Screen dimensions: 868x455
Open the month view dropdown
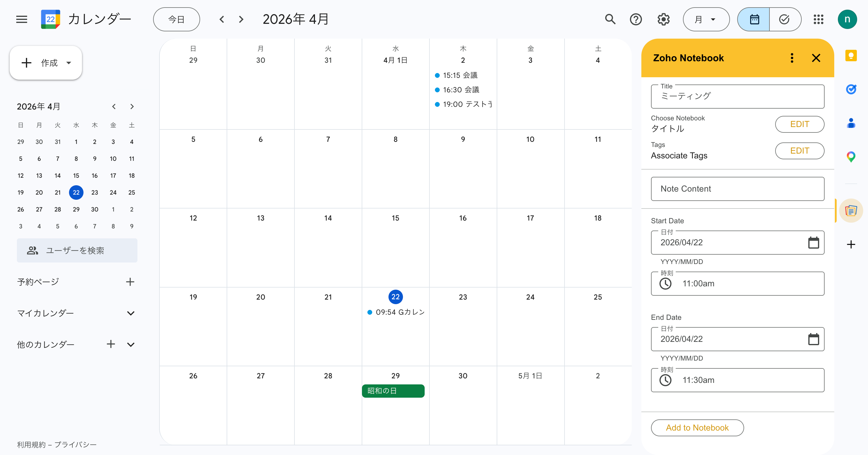706,20
